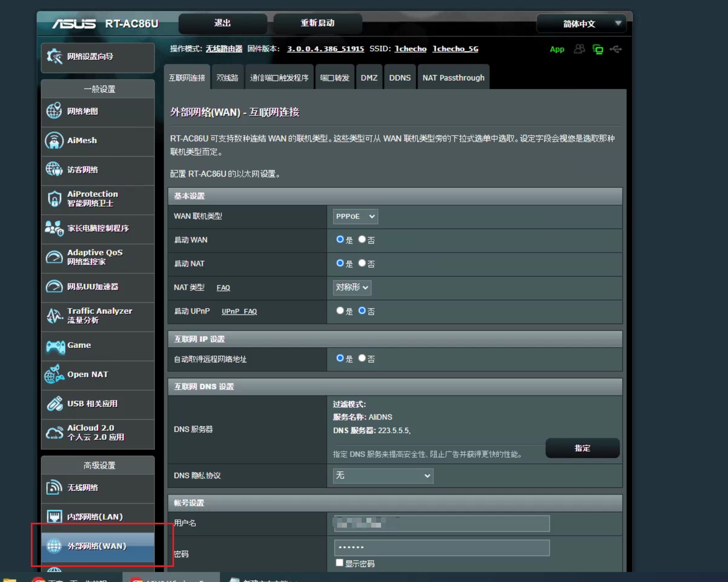Open the 简体中文 language dropdown

582,24
